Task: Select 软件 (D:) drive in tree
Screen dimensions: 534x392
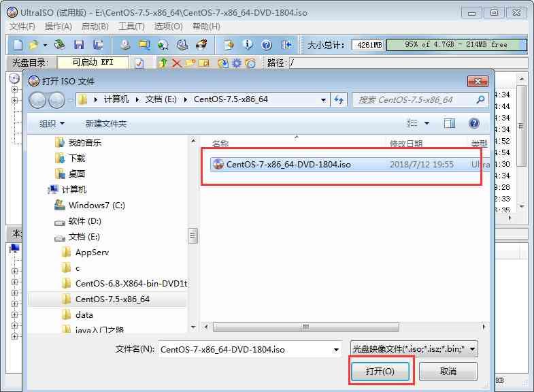Action: tap(85, 220)
